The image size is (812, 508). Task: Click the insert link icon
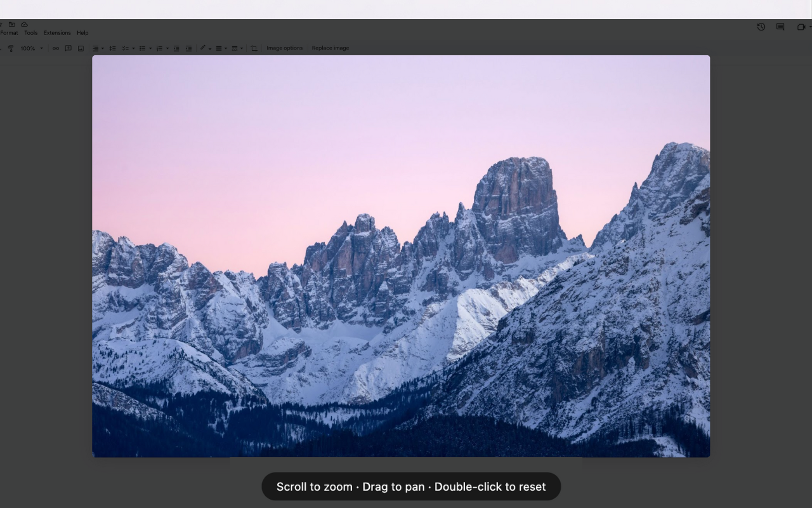tap(55, 48)
